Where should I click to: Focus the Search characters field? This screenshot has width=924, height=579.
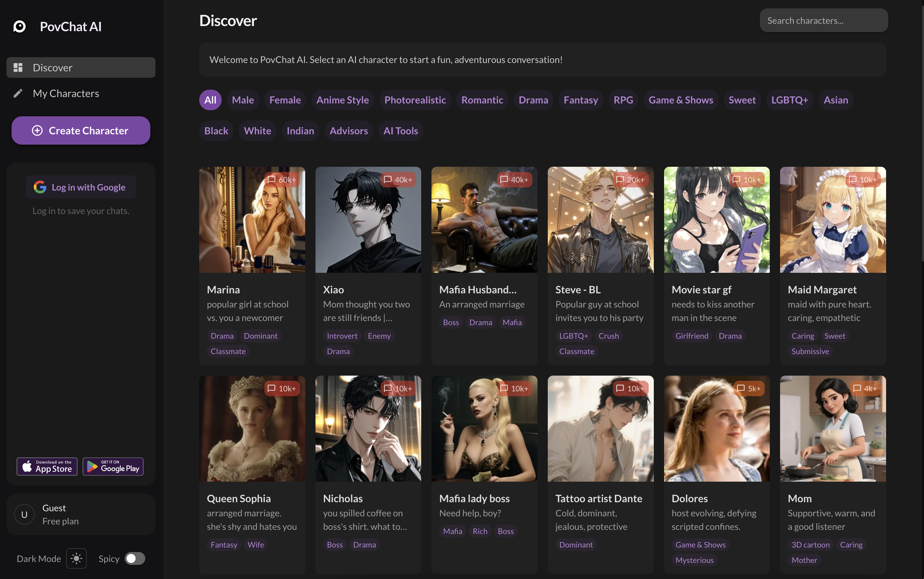tap(823, 21)
